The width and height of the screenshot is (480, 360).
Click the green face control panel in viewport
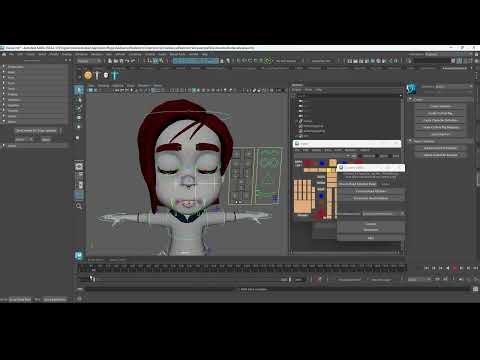269,176
